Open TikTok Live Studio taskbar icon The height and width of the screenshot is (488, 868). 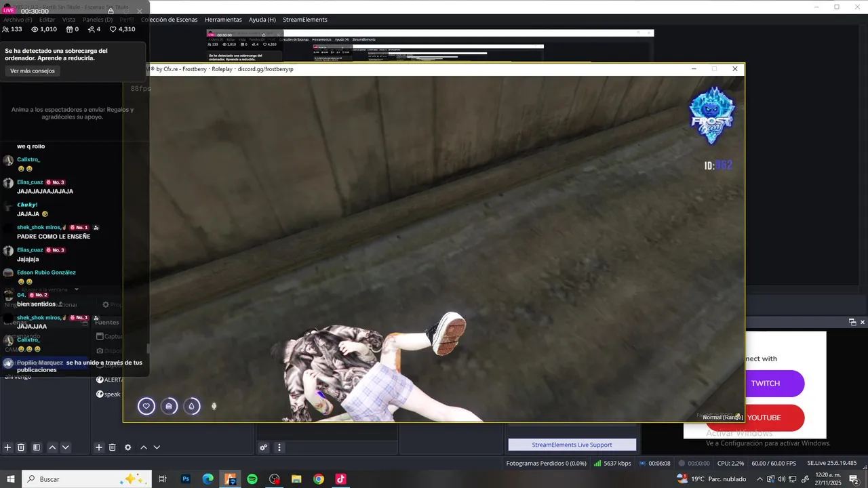[340, 479]
